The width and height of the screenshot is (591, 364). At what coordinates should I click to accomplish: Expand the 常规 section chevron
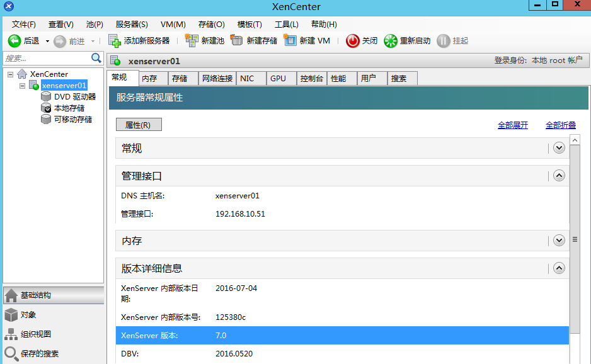pos(559,148)
